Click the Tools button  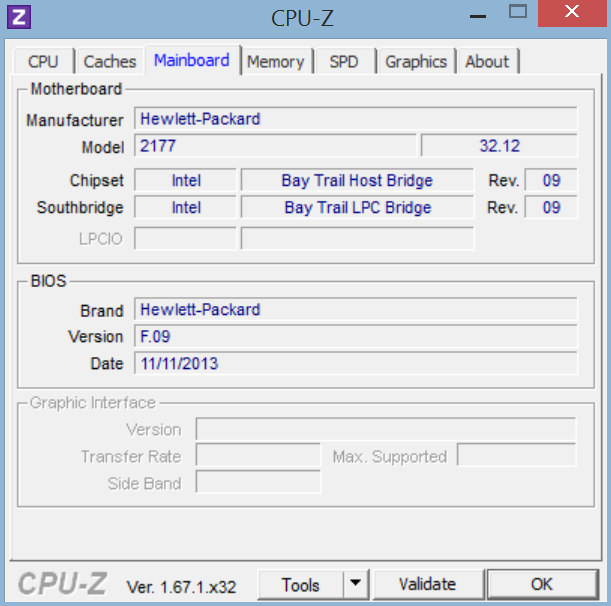coord(300,585)
